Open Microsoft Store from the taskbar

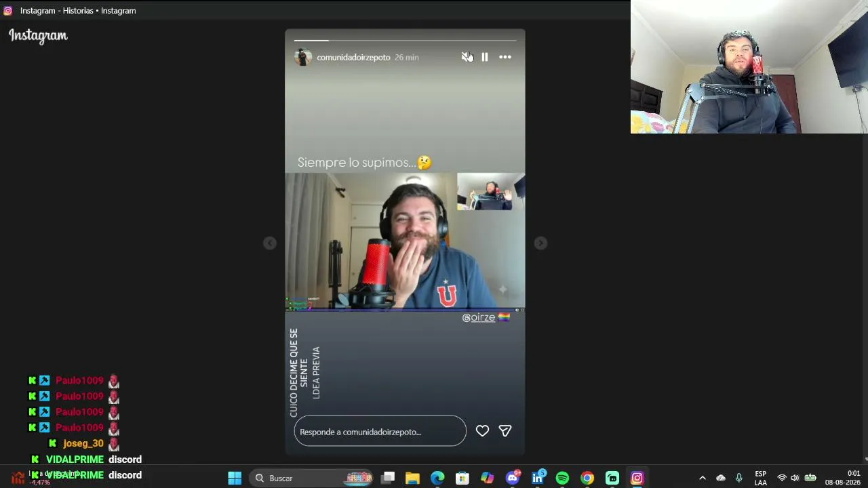coord(462,479)
